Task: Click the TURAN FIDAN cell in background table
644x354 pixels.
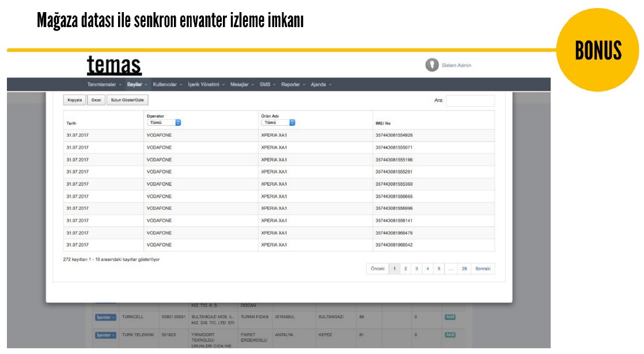Action: click(254, 317)
